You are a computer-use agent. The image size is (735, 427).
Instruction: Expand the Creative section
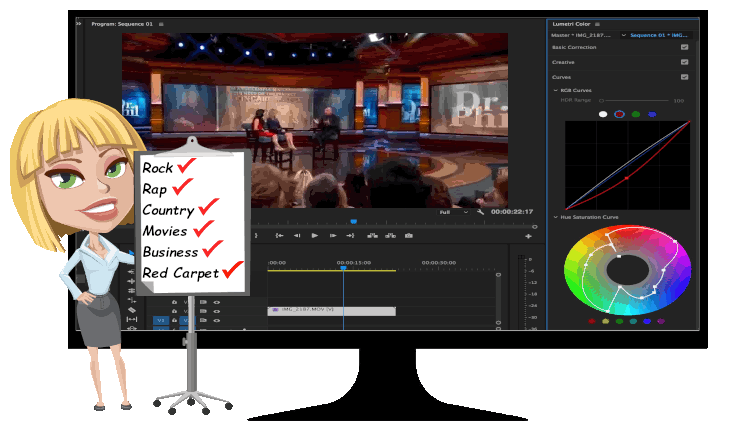563,62
